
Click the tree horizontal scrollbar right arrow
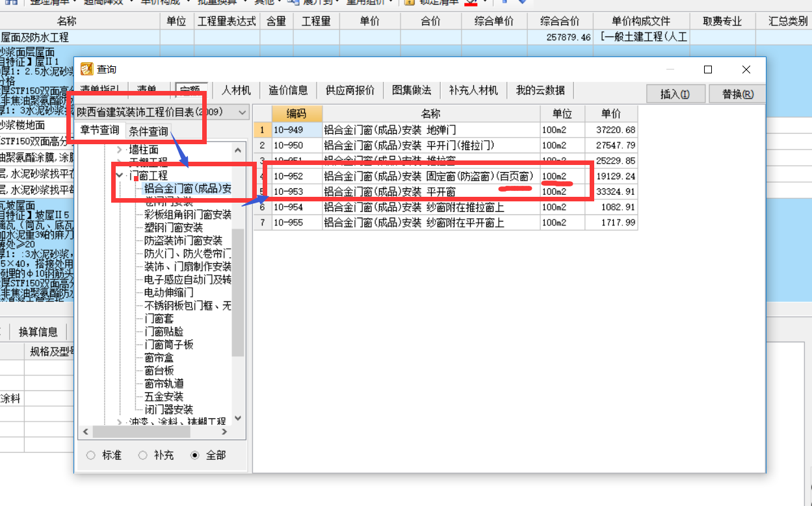point(224,431)
